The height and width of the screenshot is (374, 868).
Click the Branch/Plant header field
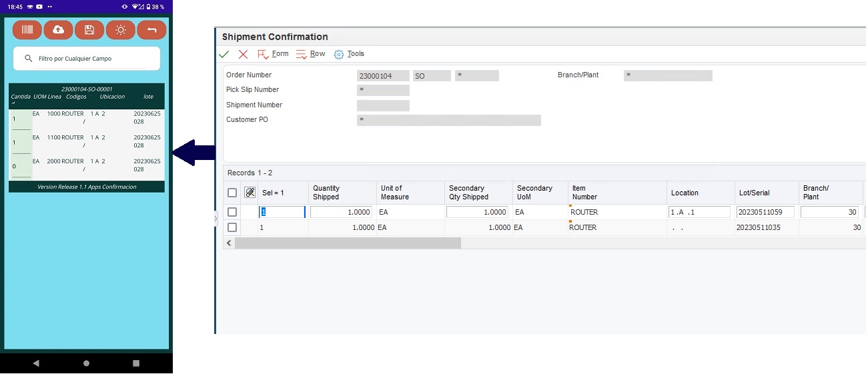pyautogui.click(x=668, y=75)
